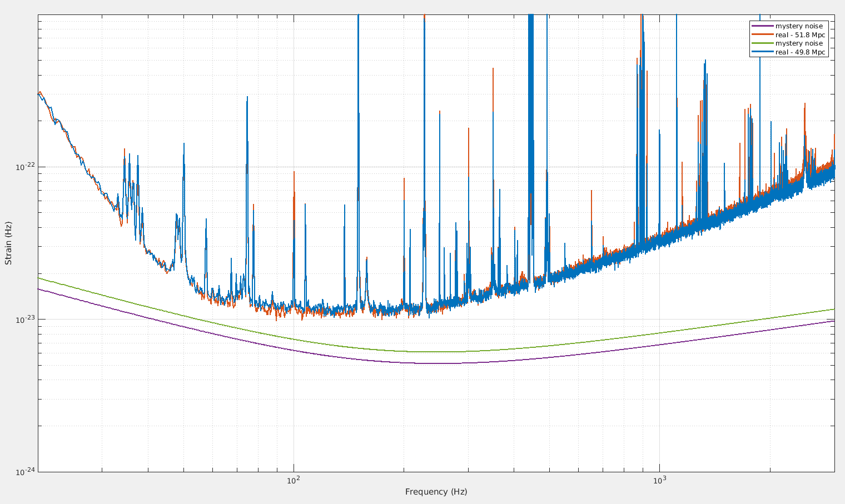Click the blue line sample in the legend
This screenshot has height=504, width=845.
click(x=763, y=52)
